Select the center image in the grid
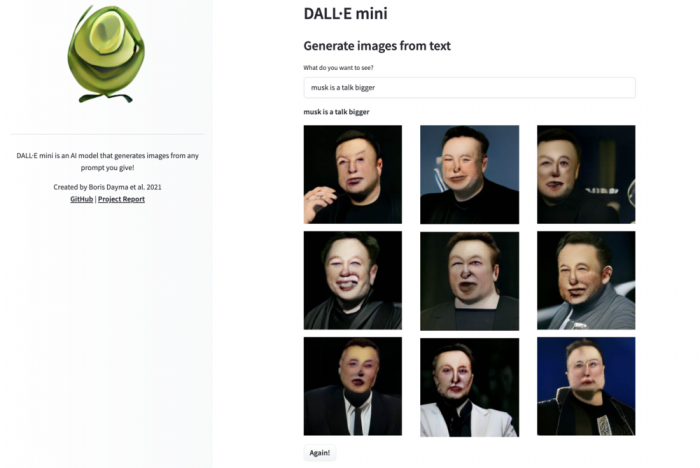Screen dimensions: 700x468 [470, 281]
